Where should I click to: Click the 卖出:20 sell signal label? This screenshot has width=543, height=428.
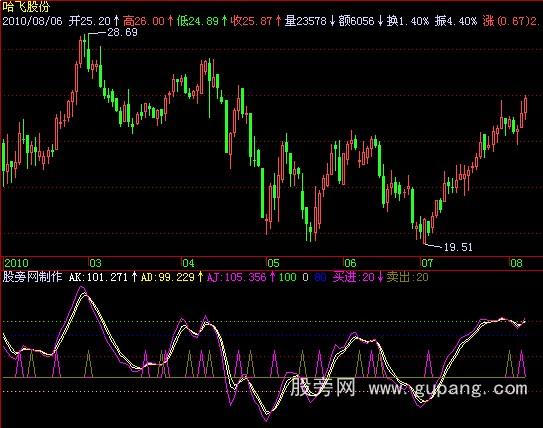(x=408, y=277)
